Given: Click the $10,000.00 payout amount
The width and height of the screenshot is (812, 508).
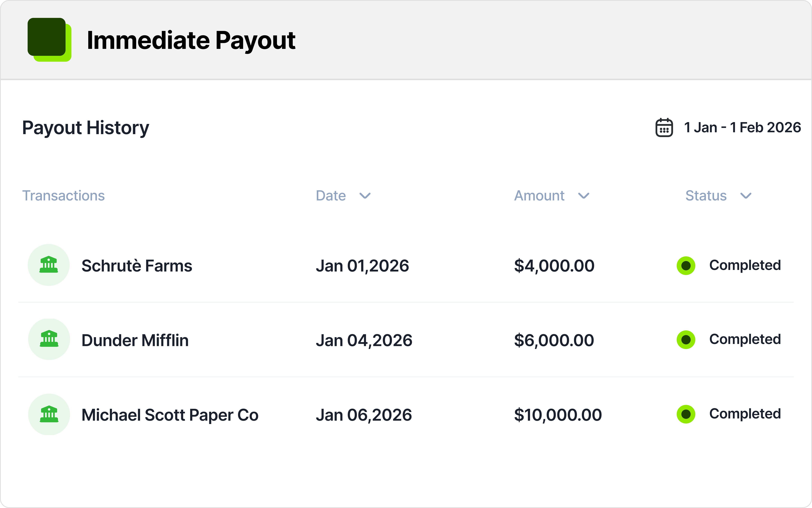Looking at the screenshot, I should pos(558,415).
